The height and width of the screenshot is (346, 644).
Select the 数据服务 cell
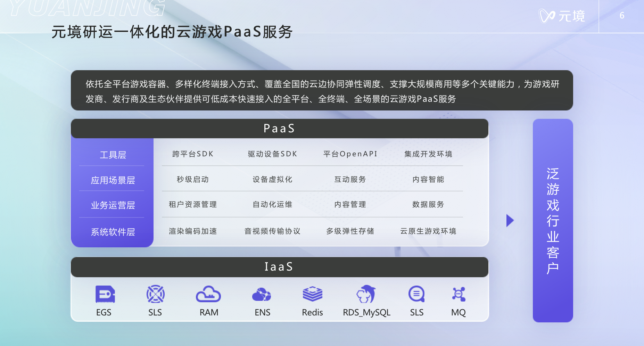428,204
